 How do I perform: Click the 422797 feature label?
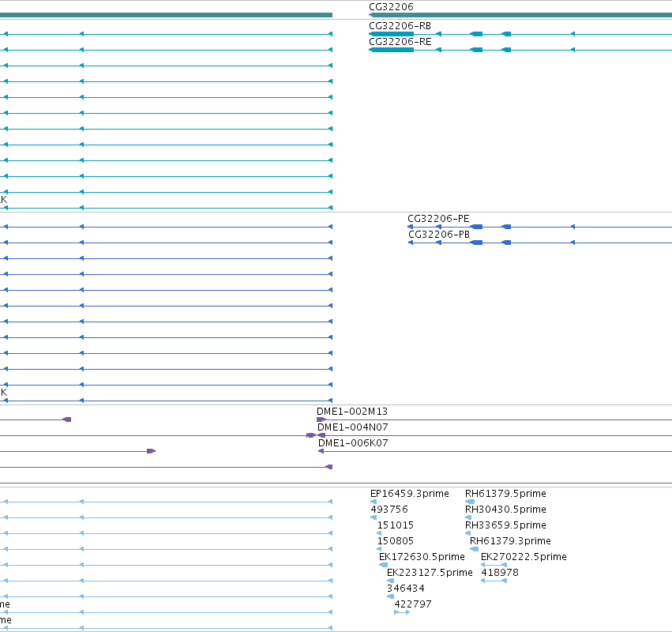[413, 604]
